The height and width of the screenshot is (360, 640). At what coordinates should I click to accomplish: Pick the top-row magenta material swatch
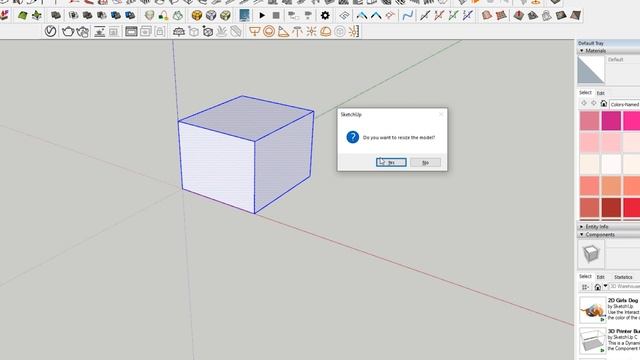coord(611,121)
